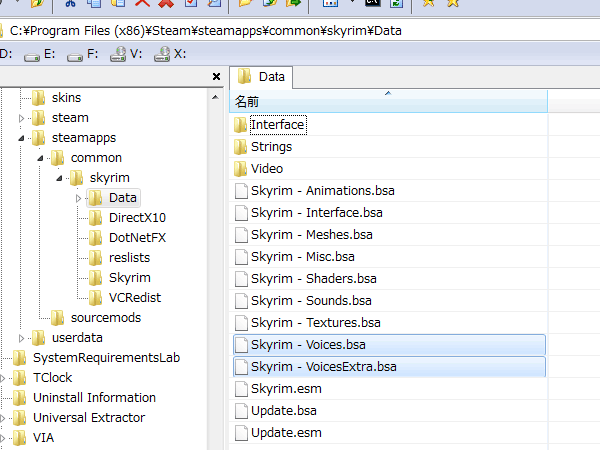
Task: Expand the Data folder tree node
Action: pyautogui.click(x=79, y=198)
